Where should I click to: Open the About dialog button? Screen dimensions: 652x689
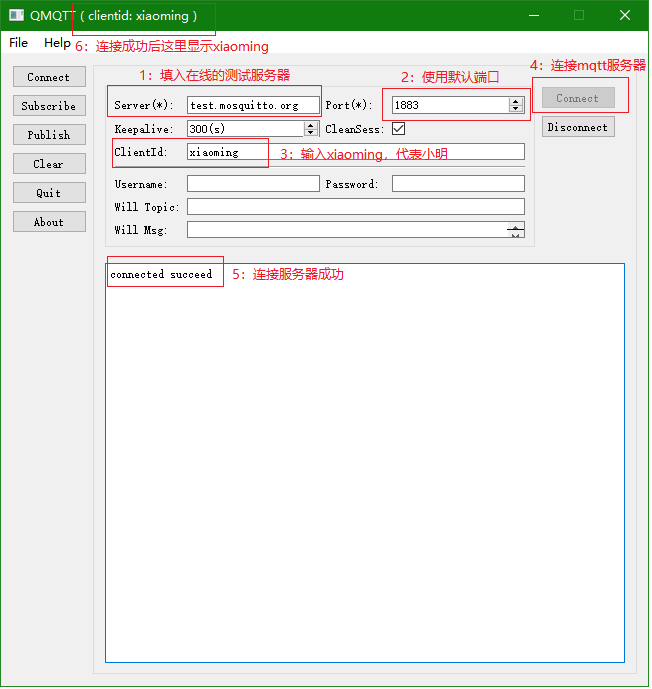[49, 222]
